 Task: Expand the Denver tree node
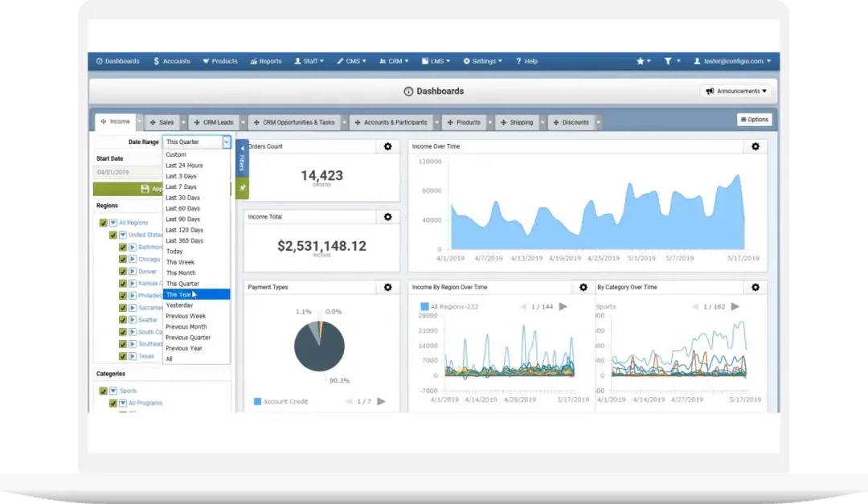point(133,272)
